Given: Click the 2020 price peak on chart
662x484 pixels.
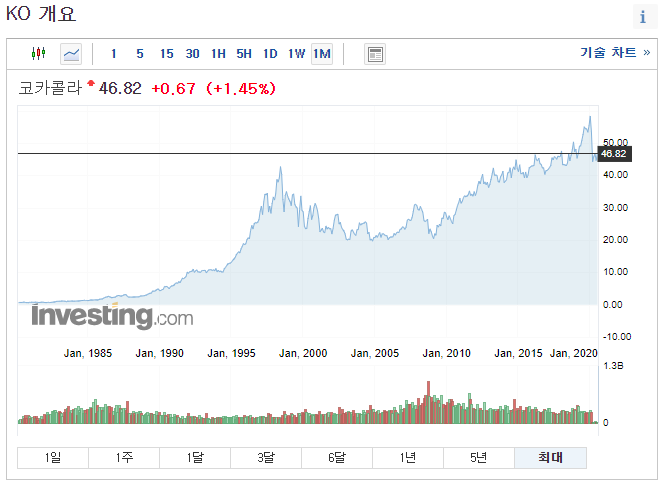Looking at the screenshot, I should (x=590, y=117).
